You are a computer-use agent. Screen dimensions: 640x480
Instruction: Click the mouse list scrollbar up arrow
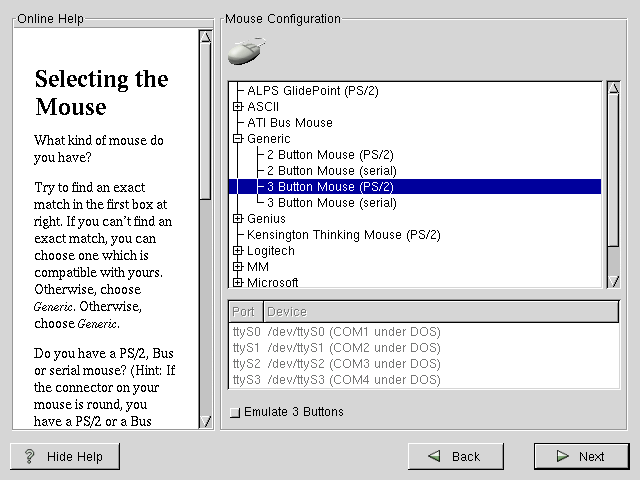tap(613, 88)
